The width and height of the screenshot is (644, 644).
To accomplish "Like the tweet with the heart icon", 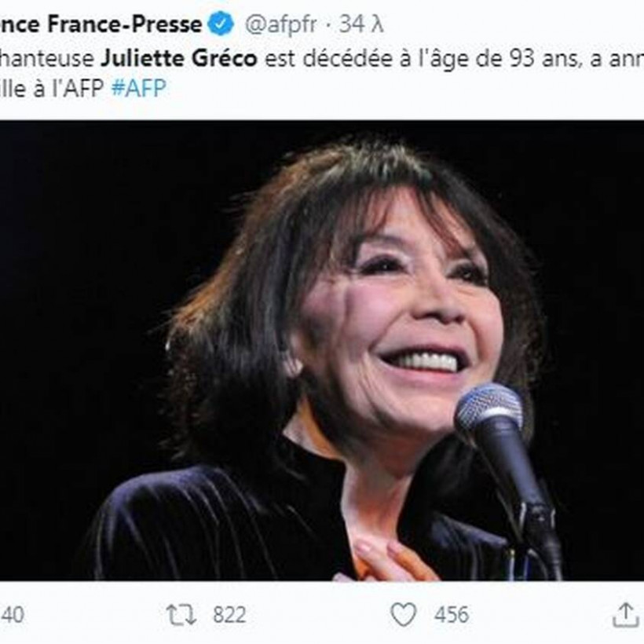I will [x=404, y=614].
